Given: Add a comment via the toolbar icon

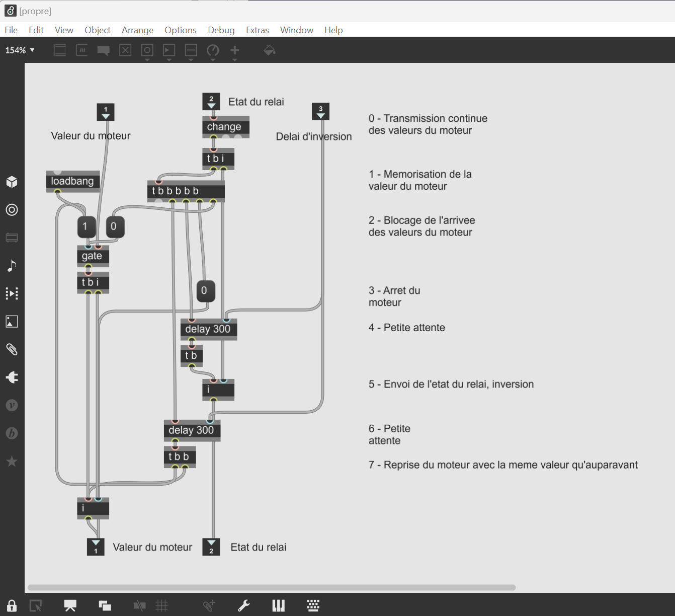Looking at the screenshot, I should (104, 50).
